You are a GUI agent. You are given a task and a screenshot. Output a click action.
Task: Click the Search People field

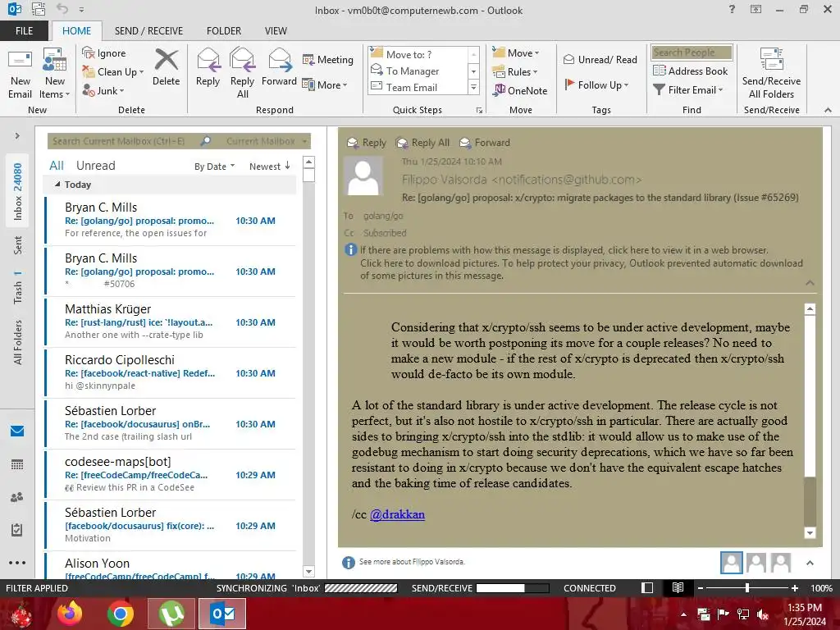click(x=692, y=52)
